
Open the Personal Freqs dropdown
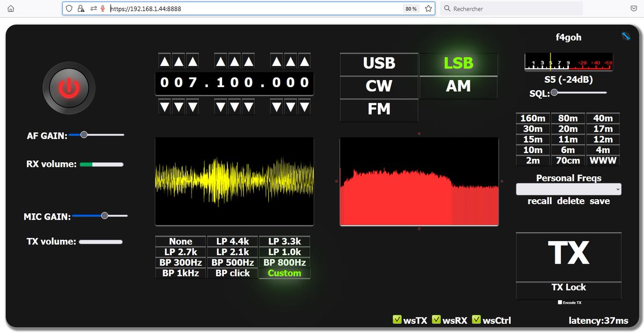568,189
